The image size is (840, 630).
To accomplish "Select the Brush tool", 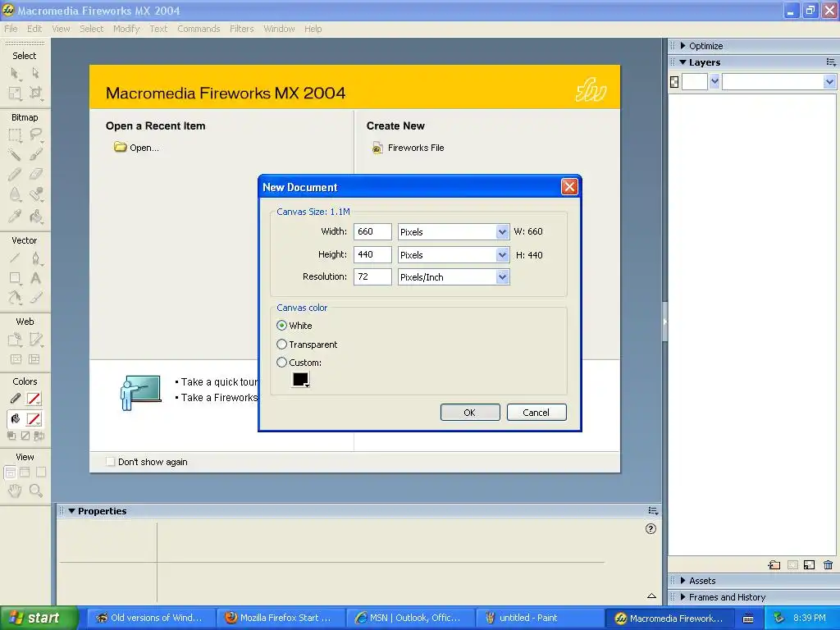I will pyautogui.click(x=35, y=155).
